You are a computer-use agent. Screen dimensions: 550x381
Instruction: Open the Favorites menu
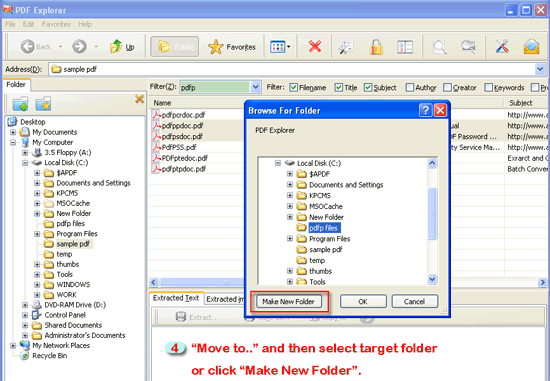pos(56,24)
